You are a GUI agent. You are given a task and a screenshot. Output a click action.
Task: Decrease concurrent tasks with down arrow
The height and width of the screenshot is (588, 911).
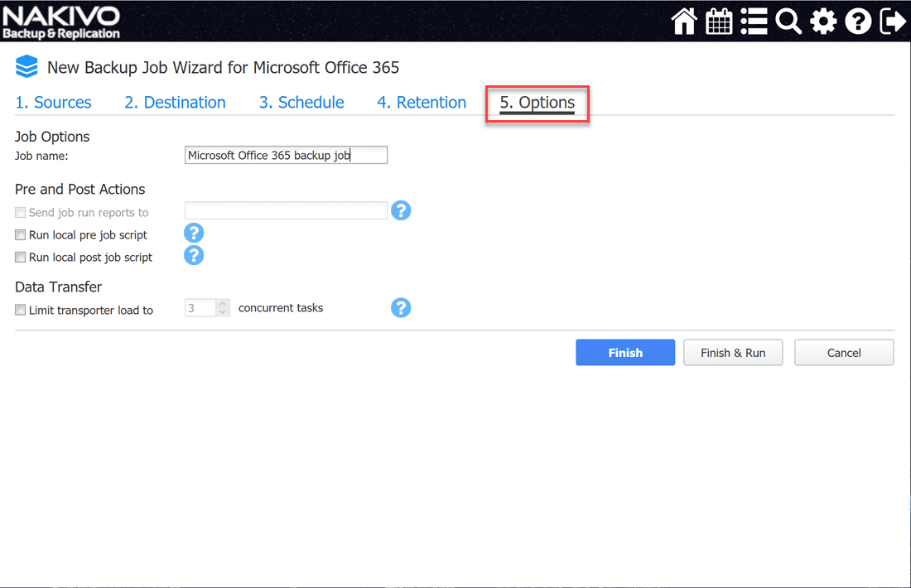tap(223, 312)
